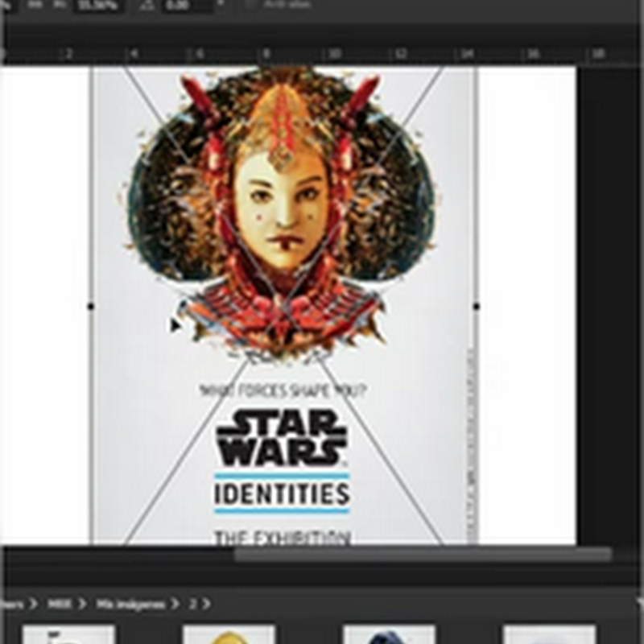
Task: Select the blue character thumbnail
Action: coord(389,634)
